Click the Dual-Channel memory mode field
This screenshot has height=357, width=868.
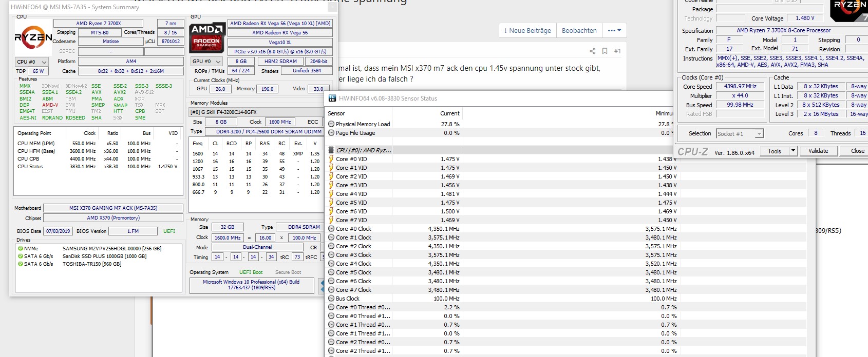[257, 247]
